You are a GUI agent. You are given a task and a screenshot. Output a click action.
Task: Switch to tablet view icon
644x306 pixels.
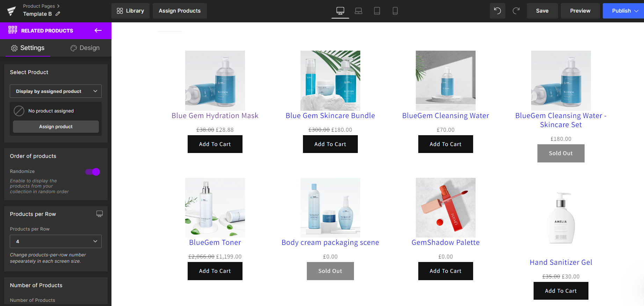click(x=377, y=11)
